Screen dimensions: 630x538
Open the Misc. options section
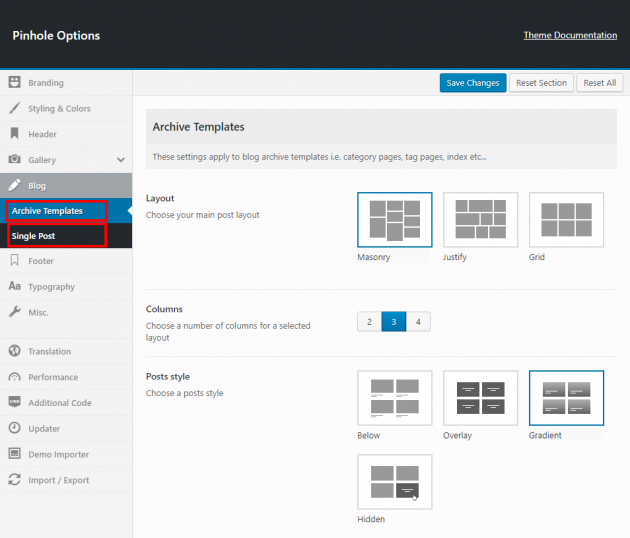coord(66,313)
